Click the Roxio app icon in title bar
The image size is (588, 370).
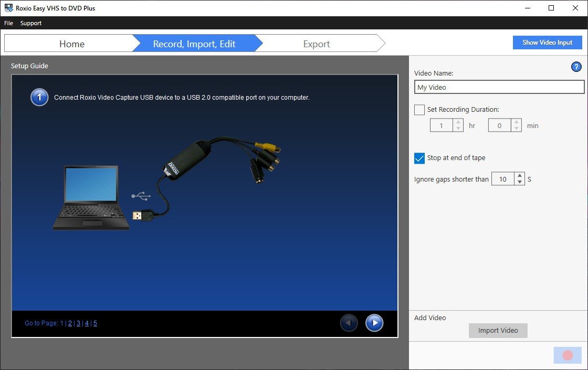click(7, 8)
